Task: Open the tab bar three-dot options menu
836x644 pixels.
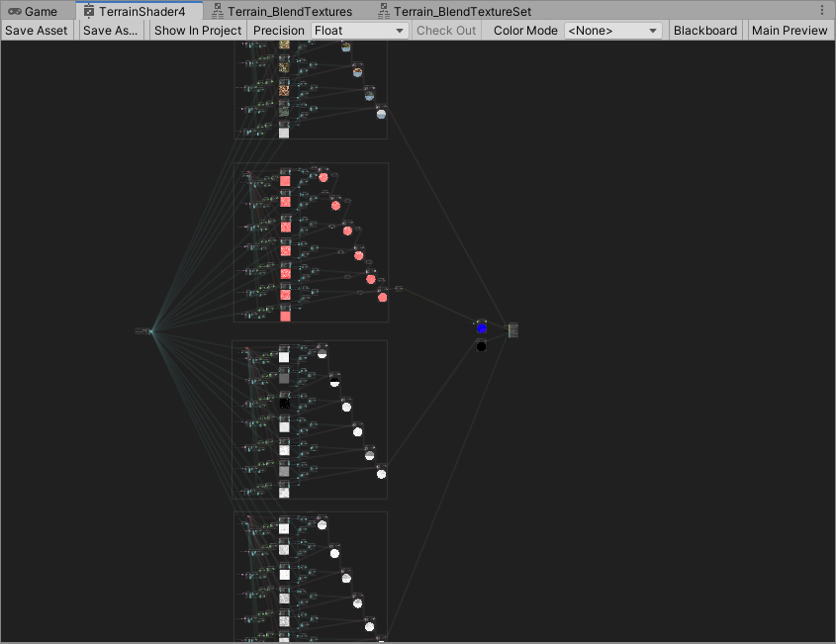Action: pyautogui.click(x=822, y=10)
